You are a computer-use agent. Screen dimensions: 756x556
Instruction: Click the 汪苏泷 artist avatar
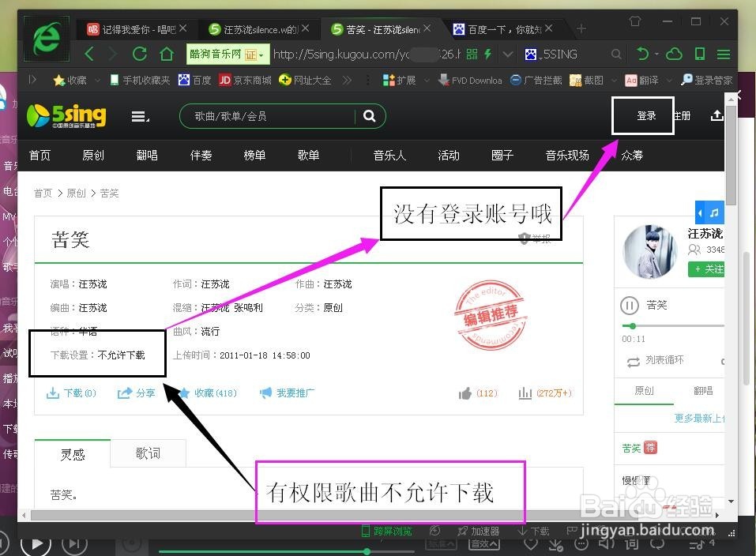[x=650, y=252]
